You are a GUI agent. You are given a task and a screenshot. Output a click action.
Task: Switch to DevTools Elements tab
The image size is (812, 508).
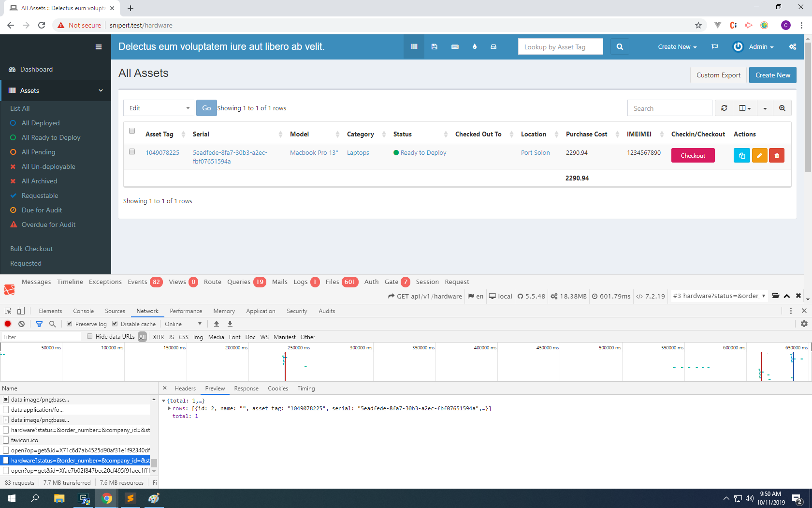pyautogui.click(x=50, y=311)
